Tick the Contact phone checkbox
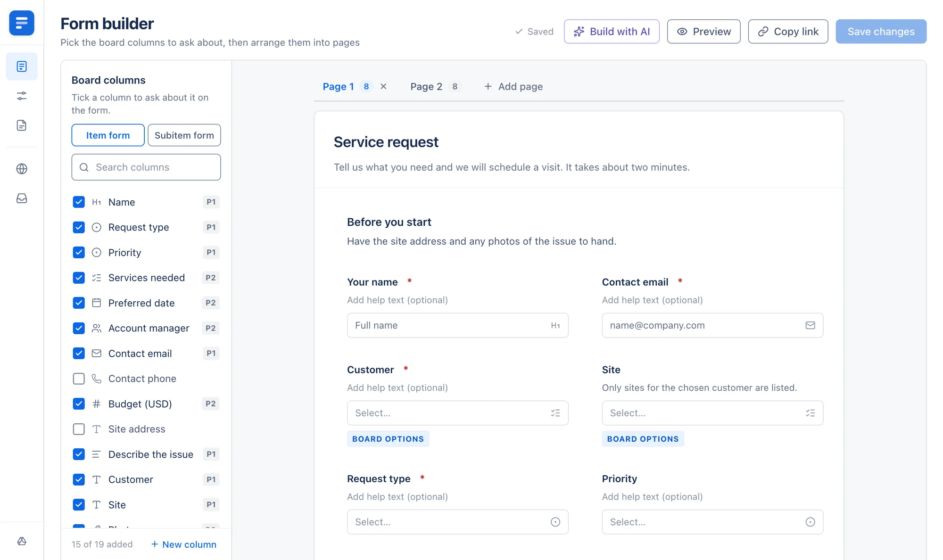 coord(79,379)
